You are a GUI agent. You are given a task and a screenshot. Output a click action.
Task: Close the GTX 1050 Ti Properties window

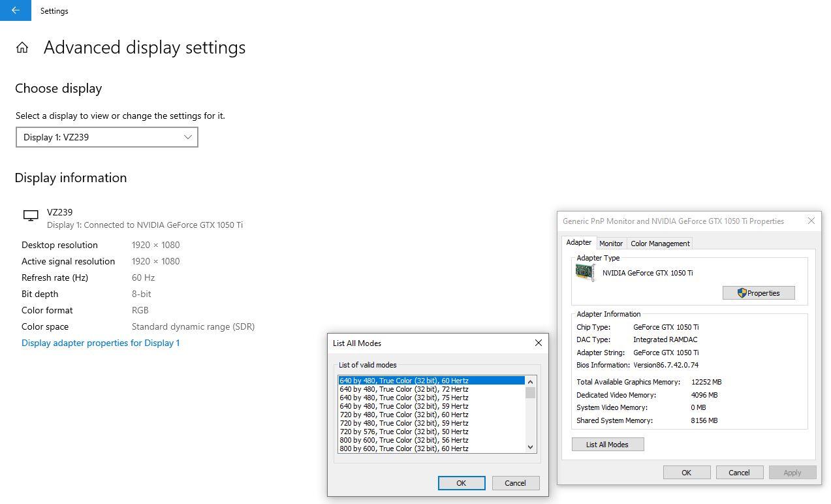click(x=811, y=221)
